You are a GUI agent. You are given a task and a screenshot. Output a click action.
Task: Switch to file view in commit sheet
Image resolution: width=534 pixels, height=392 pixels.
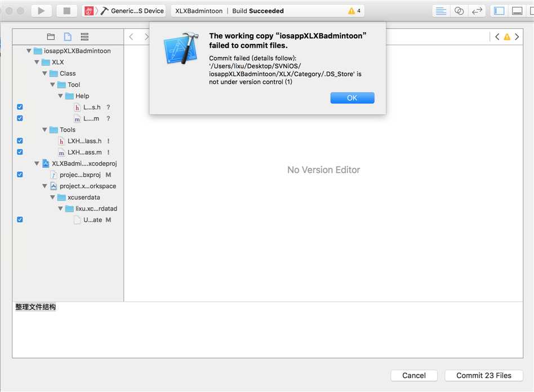point(68,37)
